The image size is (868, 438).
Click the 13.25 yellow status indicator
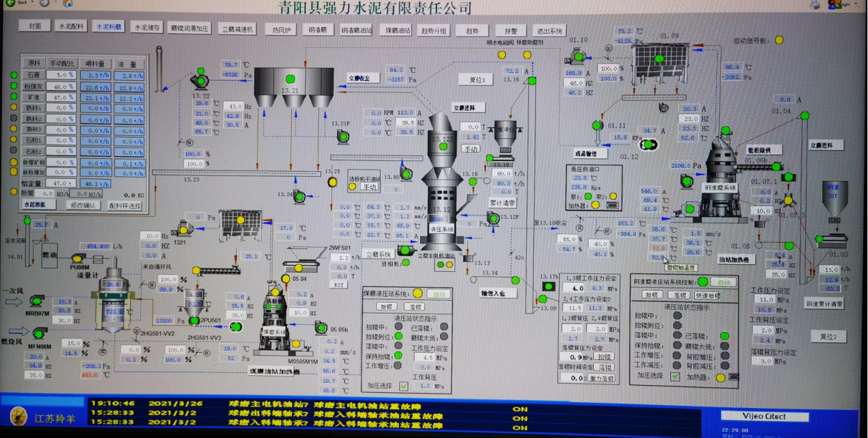(x=332, y=182)
